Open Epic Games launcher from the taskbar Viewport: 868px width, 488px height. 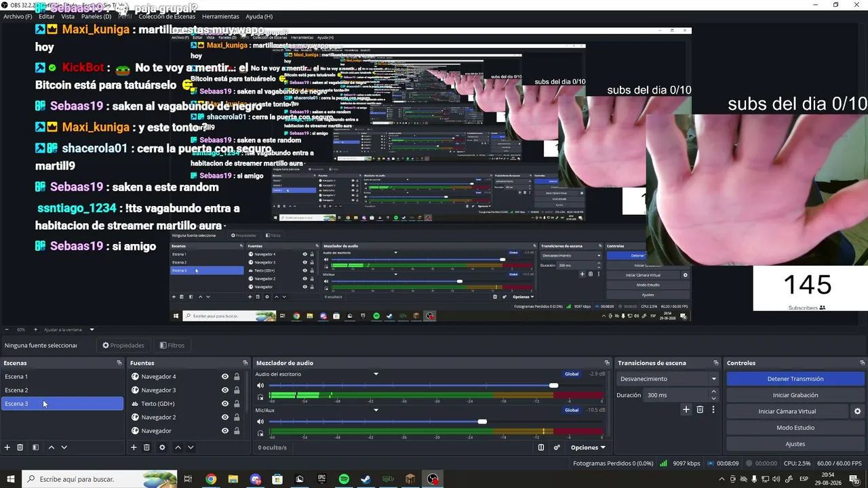coord(321,479)
